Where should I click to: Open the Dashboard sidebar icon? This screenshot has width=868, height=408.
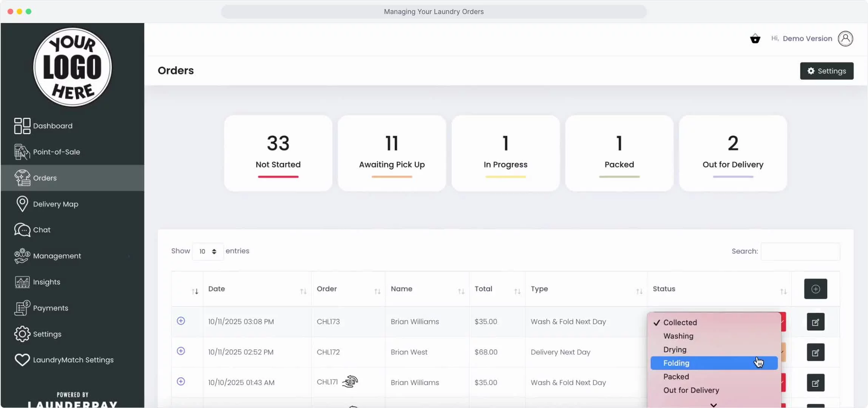click(22, 126)
